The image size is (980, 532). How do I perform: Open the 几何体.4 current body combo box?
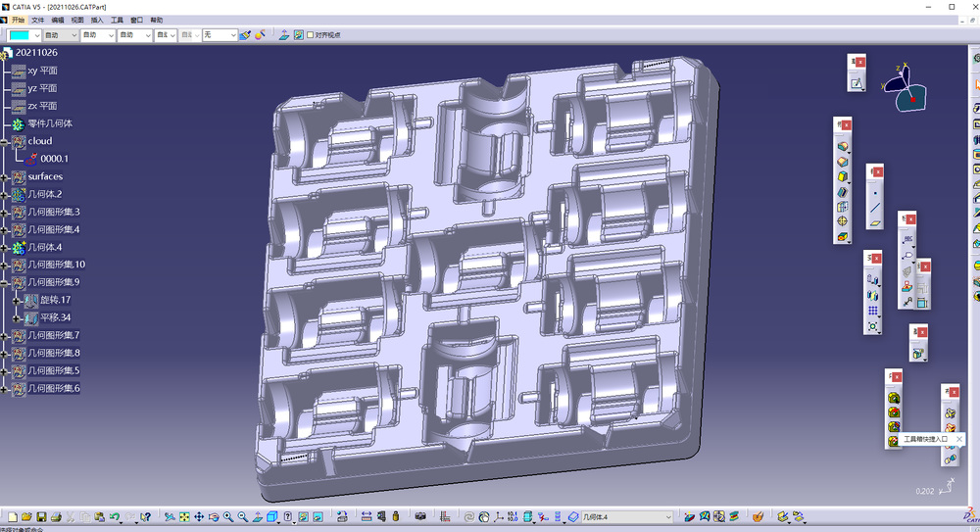[x=627, y=517]
